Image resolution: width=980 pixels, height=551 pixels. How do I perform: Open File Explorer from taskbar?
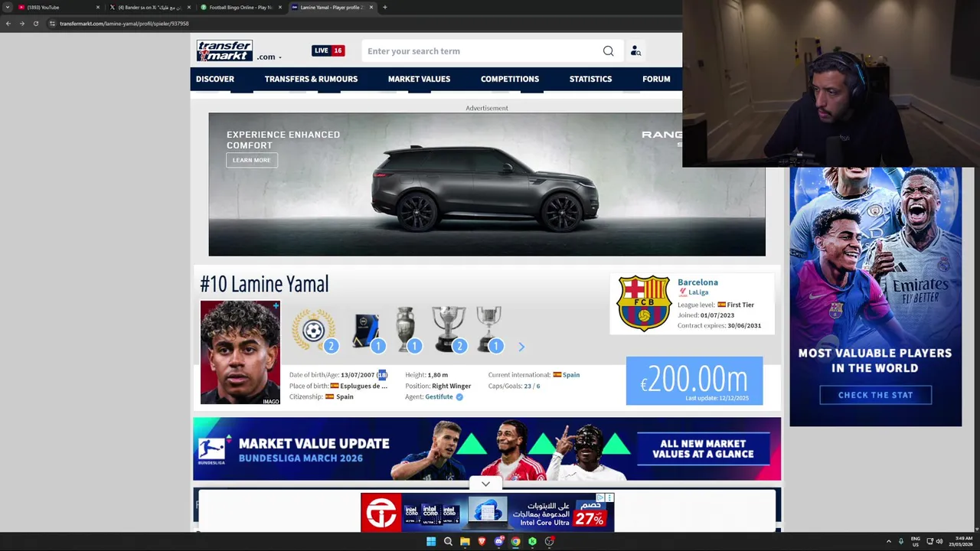(x=465, y=541)
